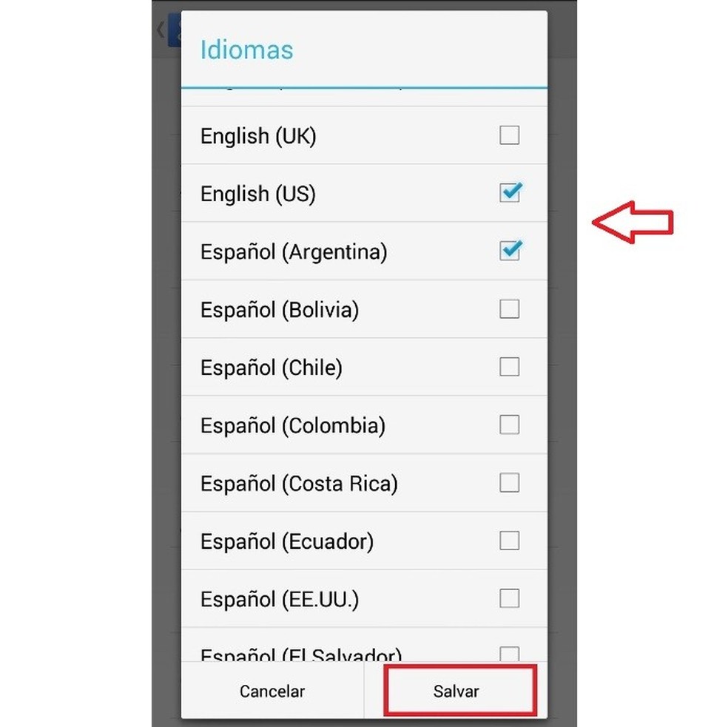Tap the Idiomas dialog title

pos(245,50)
